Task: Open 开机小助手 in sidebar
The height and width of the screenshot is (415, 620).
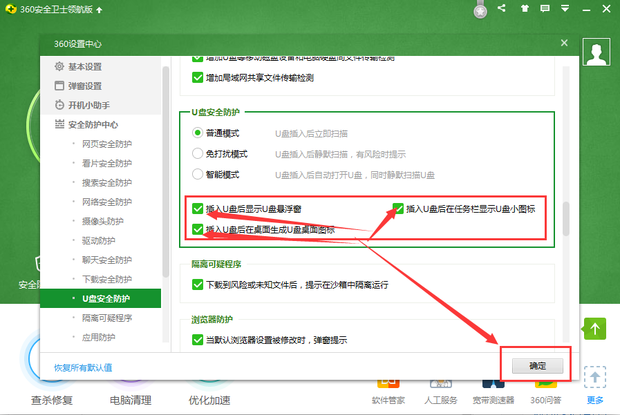Action: pos(100,105)
